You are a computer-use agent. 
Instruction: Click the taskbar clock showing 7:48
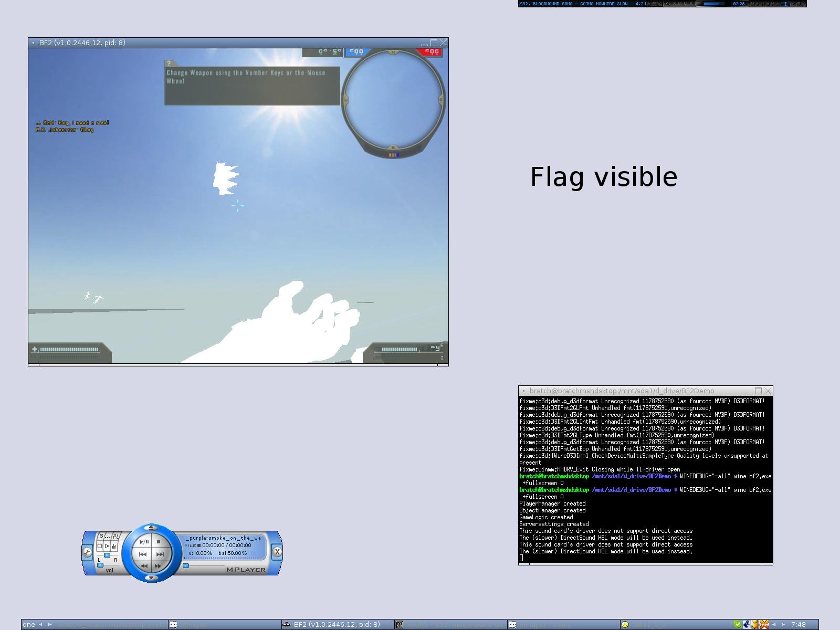799,624
